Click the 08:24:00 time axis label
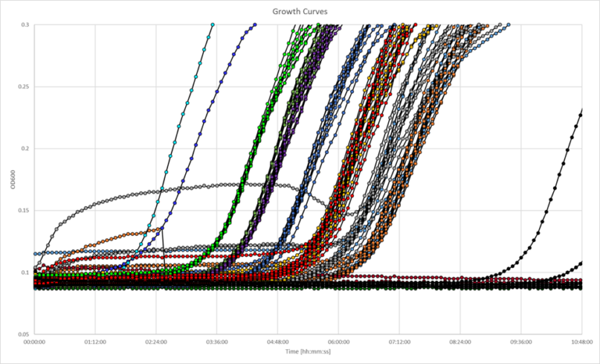 coord(460,342)
